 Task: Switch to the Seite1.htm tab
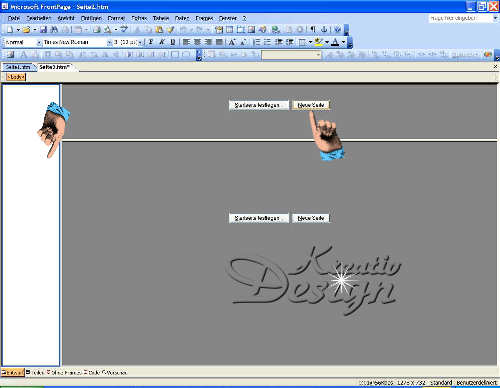18,67
